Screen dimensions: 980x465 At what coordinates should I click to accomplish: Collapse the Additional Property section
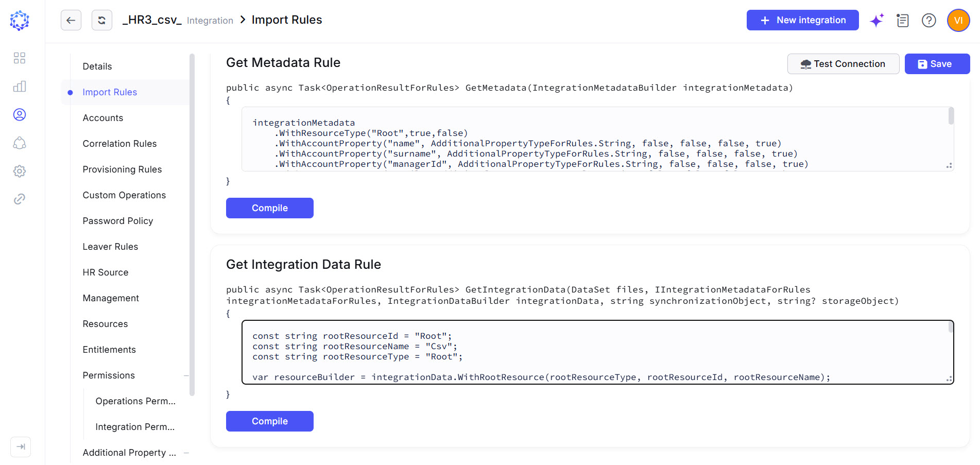pos(186,453)
